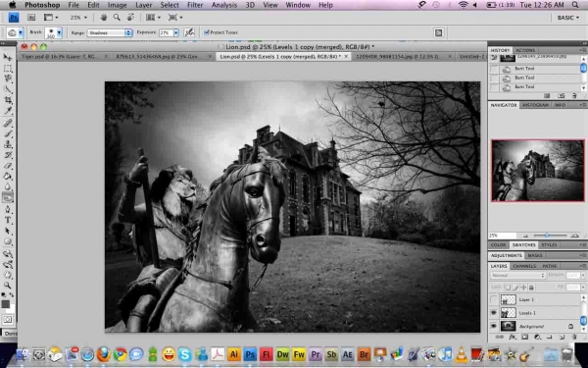Select the Blur tool
The height and width of the screenshot is (368, 588).
point(8,186)
